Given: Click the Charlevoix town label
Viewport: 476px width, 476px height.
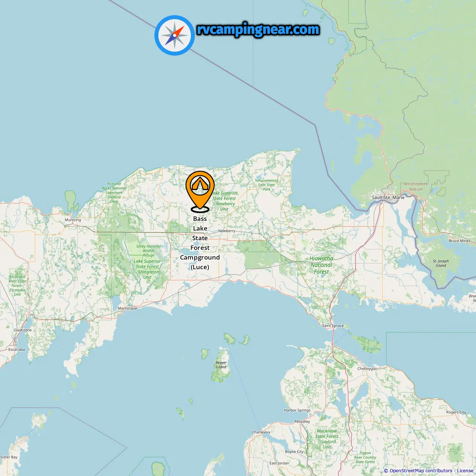Looking at the screenshot, I should click(261, 432).
